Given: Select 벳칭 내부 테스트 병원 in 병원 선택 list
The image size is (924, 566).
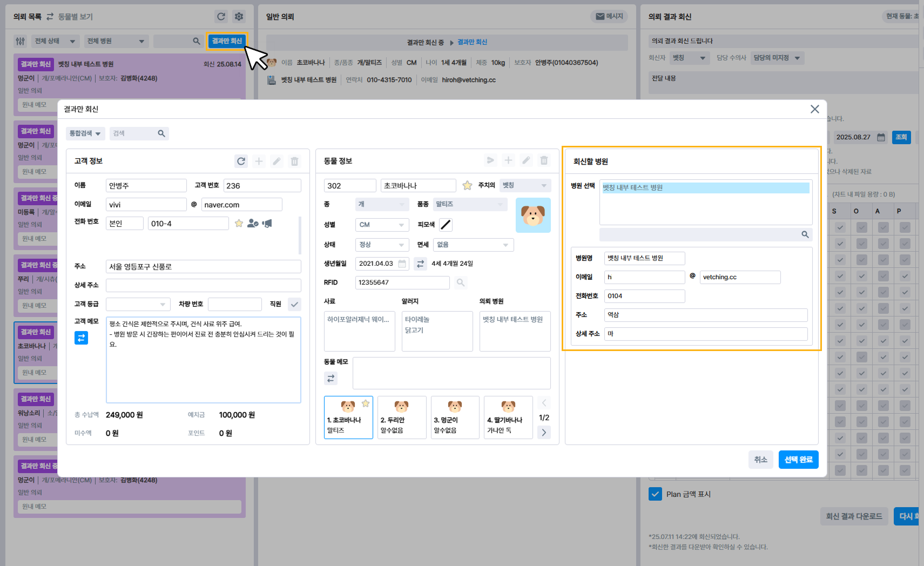Looking at the screenshot, I should [705, 188].
